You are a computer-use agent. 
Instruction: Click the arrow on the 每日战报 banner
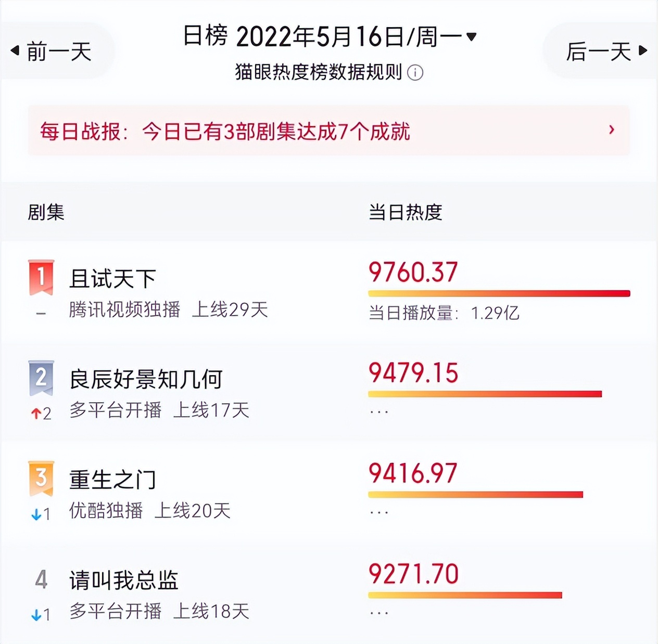tap(612, 131)
